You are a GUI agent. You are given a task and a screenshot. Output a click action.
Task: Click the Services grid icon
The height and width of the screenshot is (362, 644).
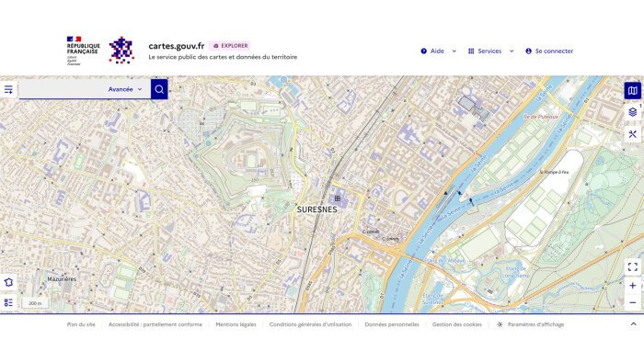point(471,51)
